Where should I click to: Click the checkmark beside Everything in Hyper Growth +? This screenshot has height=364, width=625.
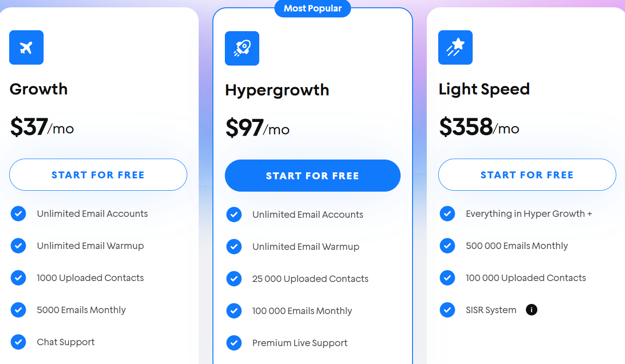[447, 214]
